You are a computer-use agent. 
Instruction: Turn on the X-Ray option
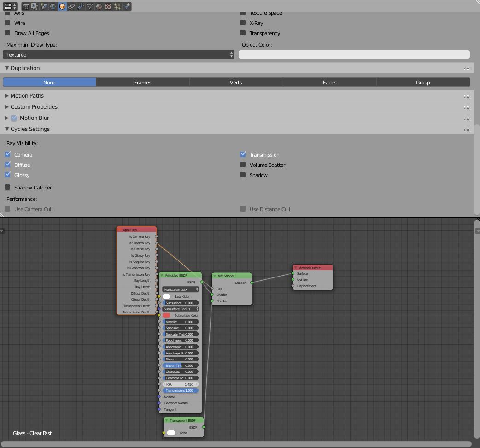pos(243,23)
